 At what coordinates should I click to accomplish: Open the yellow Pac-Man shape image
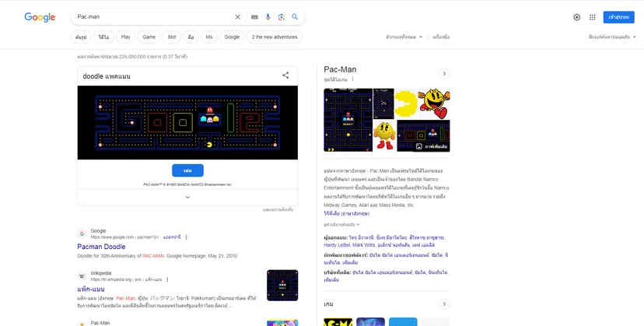click(406, 103)
